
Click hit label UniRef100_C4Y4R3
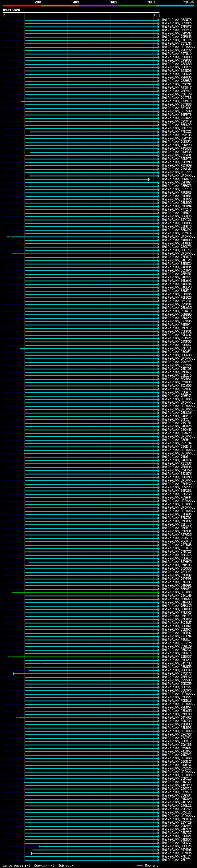pos(177,718)
